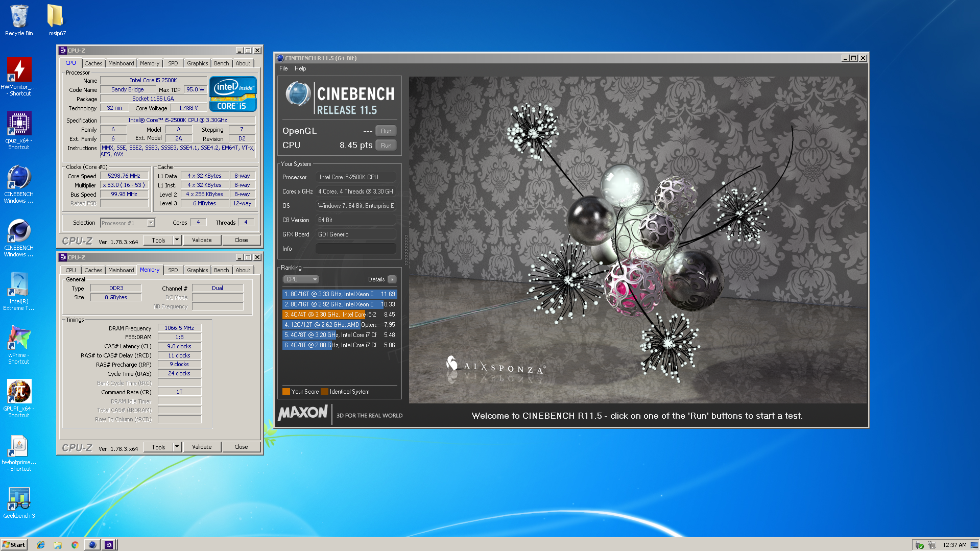Select the CINEBENCH shortcut with blue globe icon
980x551 pixels.
19,184
